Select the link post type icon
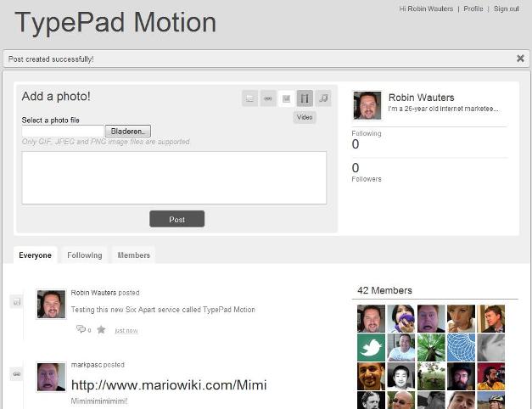 268,98
